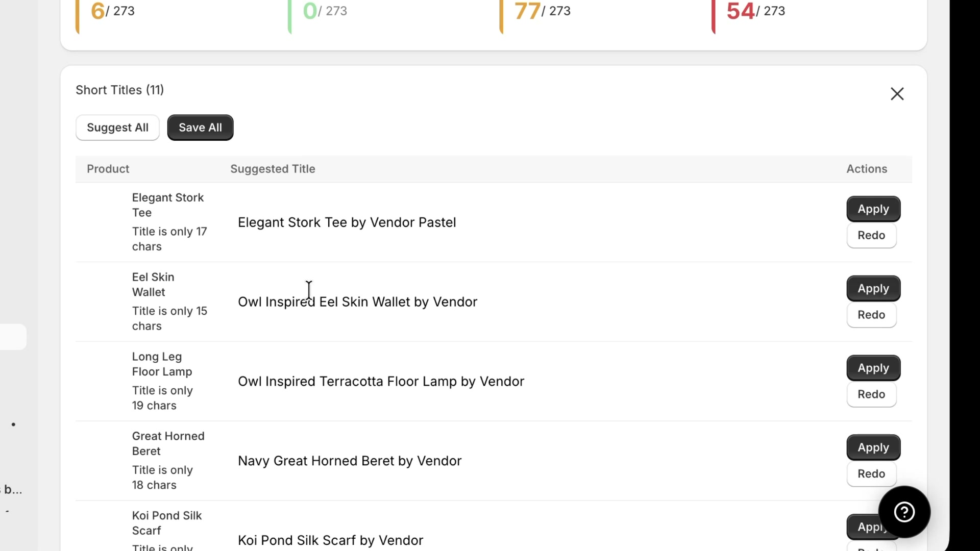This screenshot has height=551, width=980.
Task: Apply the Long Leg Floor Lamp title
Action: [x=873, y=368]
